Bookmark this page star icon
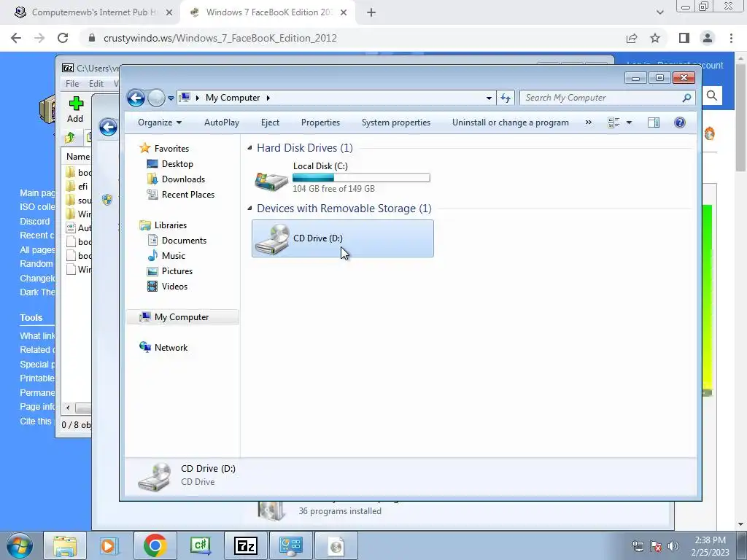The height and width of the screenshot is (560, 747). [x=655, y=38]
